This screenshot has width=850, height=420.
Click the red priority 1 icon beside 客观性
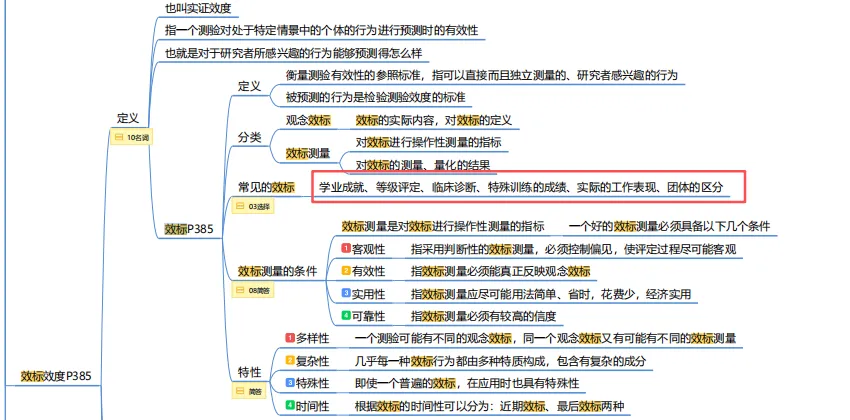point(346,248)
